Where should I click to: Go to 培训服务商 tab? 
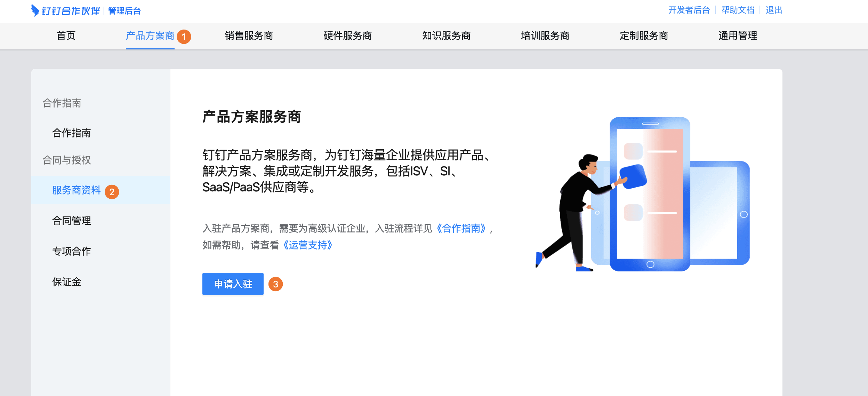point(545,35)
